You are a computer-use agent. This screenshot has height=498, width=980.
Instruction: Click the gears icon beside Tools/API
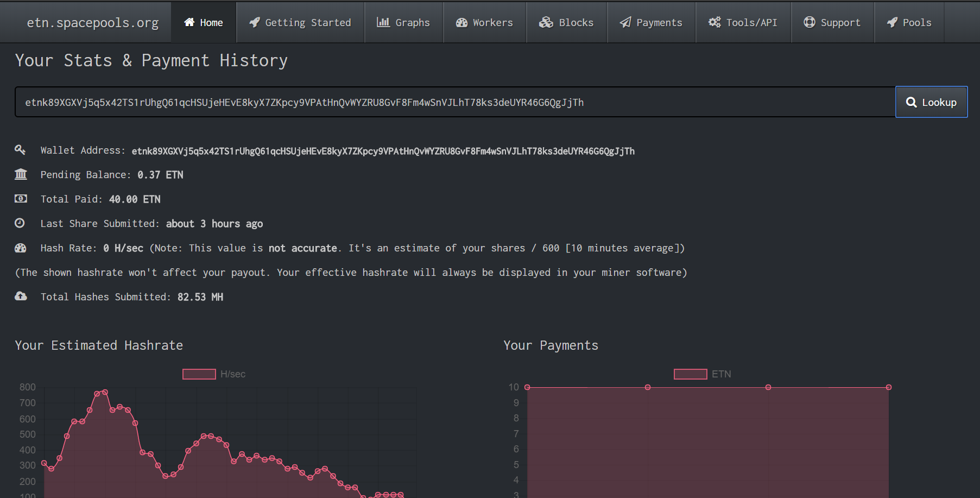coord(715,22)
